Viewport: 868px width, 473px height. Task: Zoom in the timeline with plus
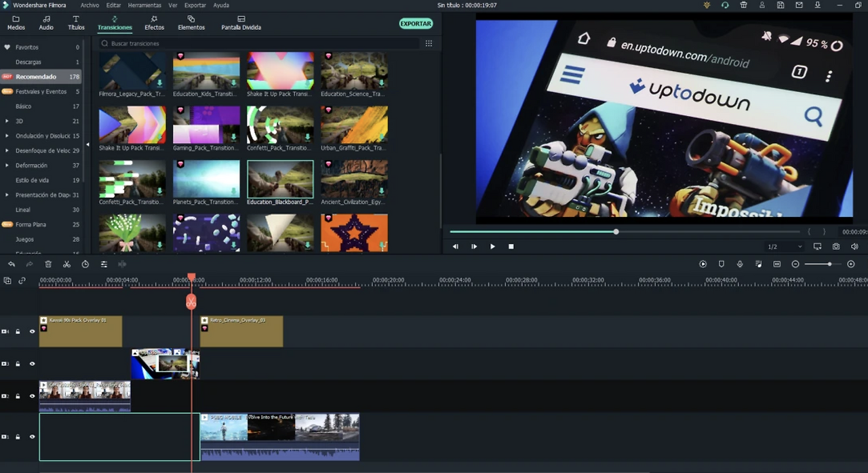click(851, 264)
